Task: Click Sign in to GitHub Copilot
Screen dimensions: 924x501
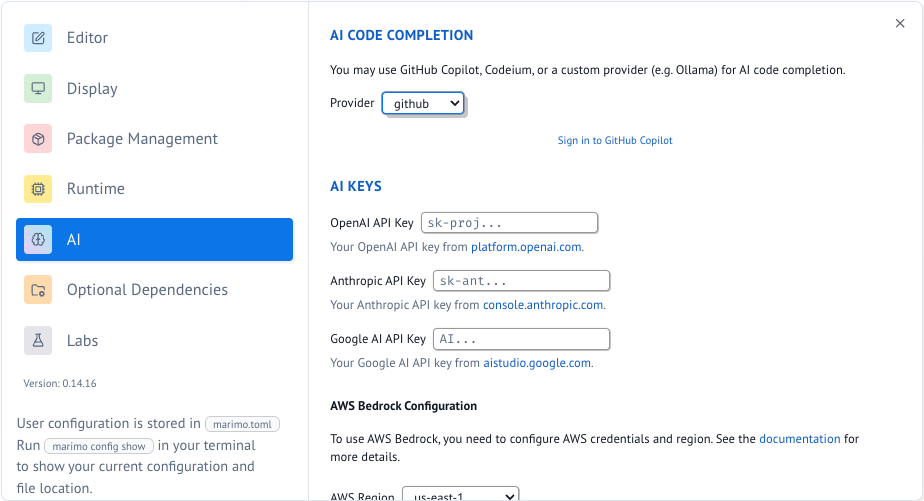Action: 615,141
